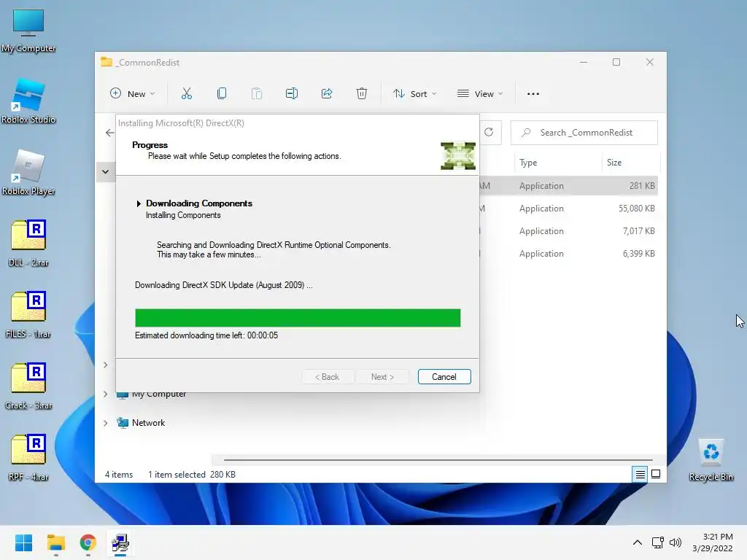Viewport: 747px width, 560px height.
Task: Expand the tree chevron above My Computer
Action: click(105, 365)
